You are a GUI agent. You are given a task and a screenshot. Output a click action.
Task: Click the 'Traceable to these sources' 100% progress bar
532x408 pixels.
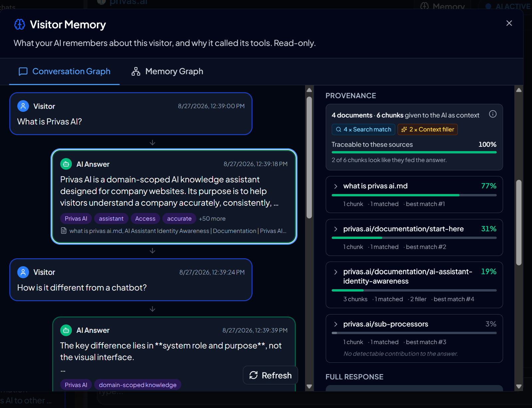(x=414, y=152)
